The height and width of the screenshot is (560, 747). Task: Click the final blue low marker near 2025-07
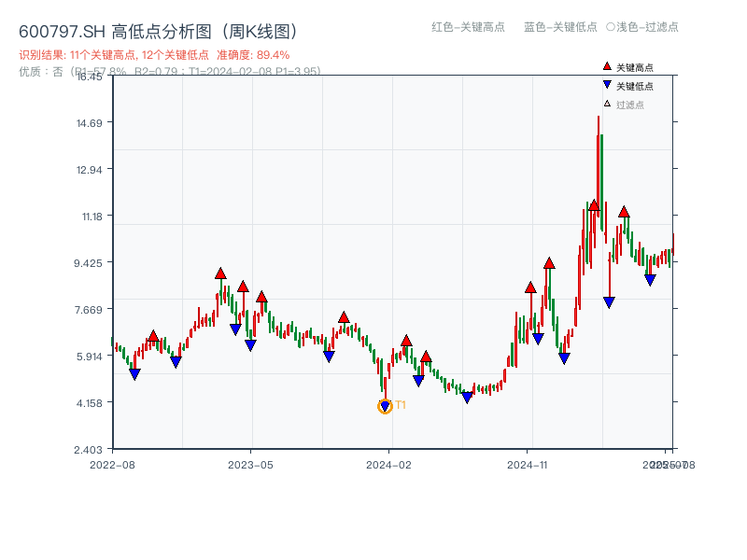[650, 280]
